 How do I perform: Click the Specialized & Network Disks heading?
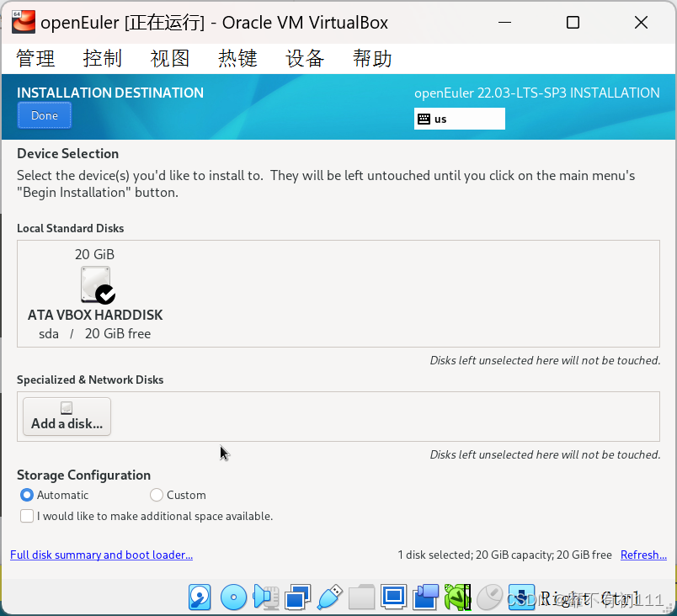tap(90, 380)
